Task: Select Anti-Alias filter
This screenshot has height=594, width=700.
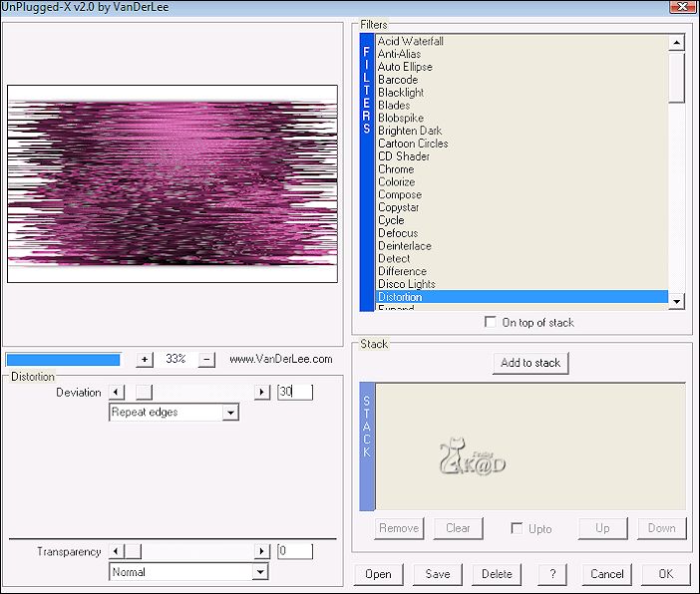Action: (x=522, y=54)
